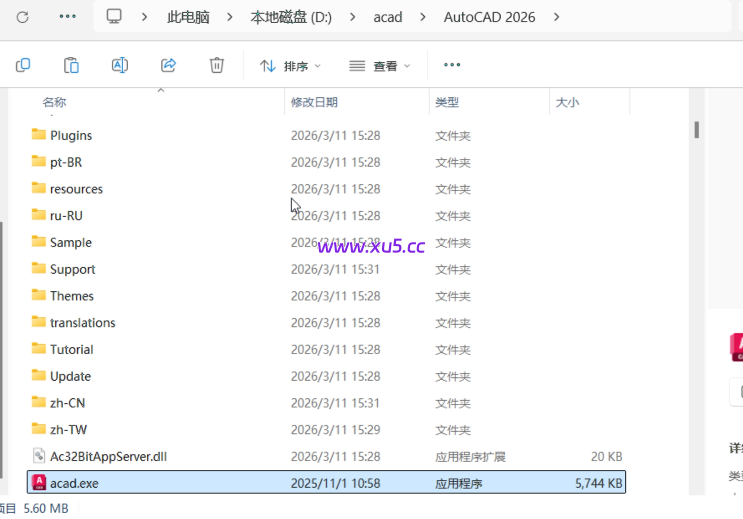Screen dimensions: 743x519
Task: Click the Copy icon in toolbar
Action: 23,65
